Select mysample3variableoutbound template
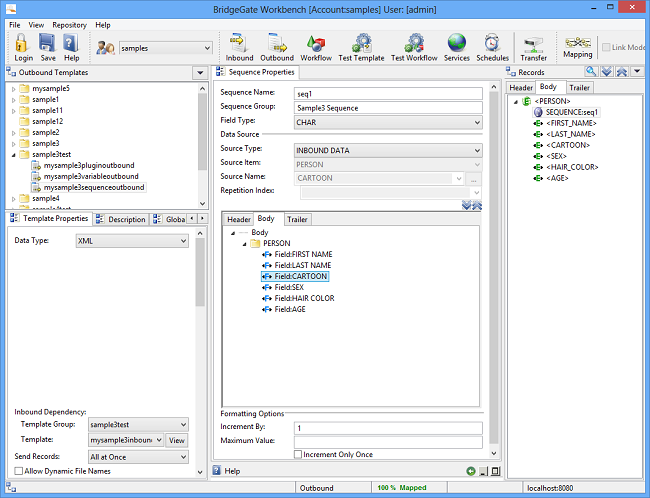 click(91, 176)
